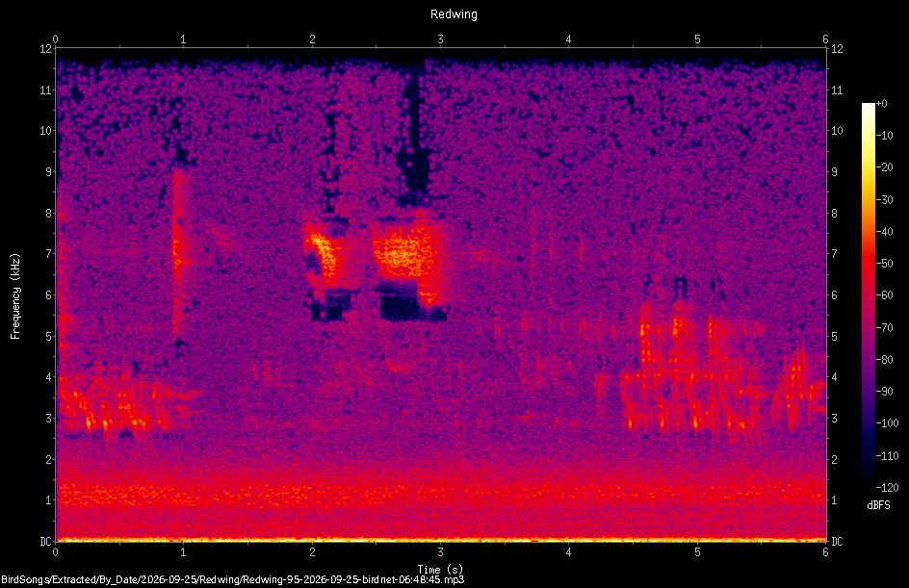Click the "4" tick on the top time axis
The height and width of the screenshot is (588, 909).
point(569,39)
